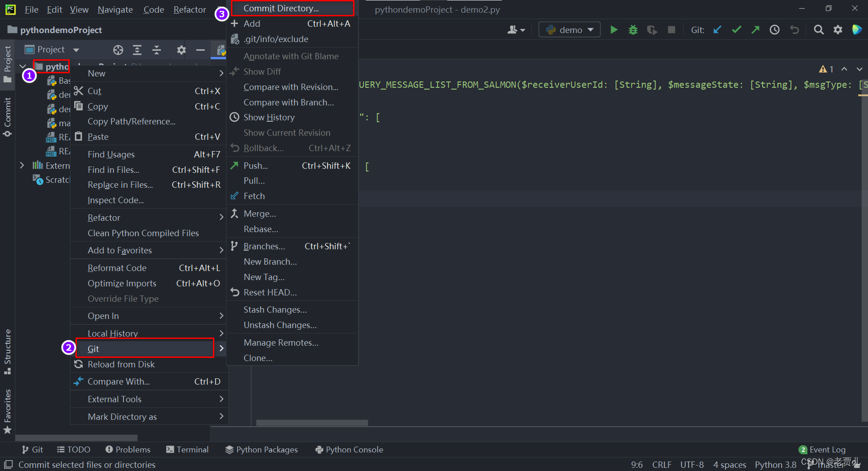The height and width of the screenshot is (471, 868).
Task: Expand the New submenu
Action: click(x=149, y=73)
